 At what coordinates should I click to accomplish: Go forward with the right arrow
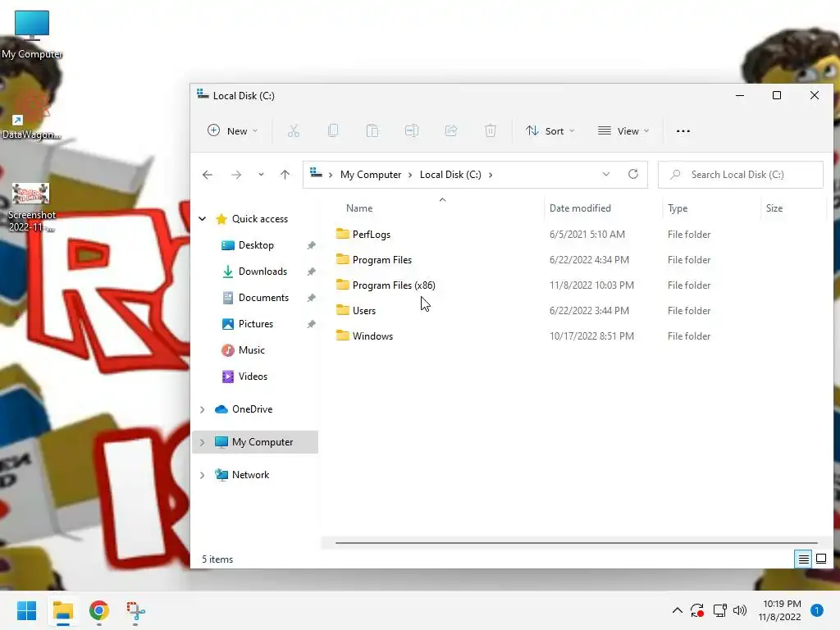pos(236,175)
